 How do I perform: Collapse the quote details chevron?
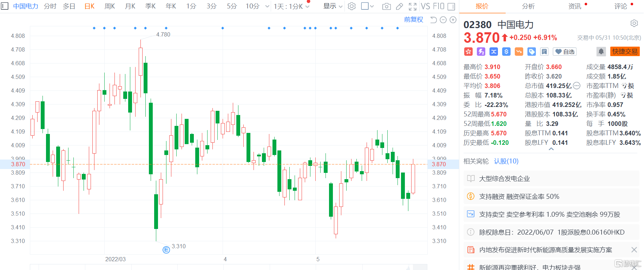(551, 149)
